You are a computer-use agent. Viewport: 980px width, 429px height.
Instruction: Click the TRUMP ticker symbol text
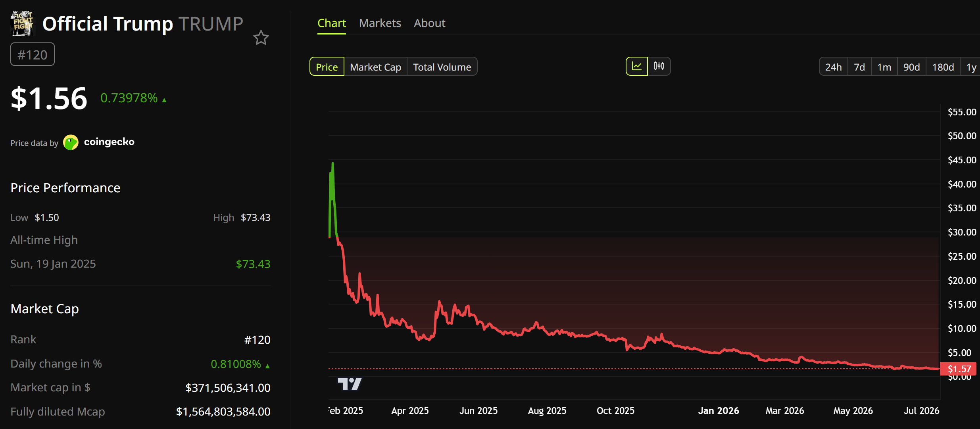tap(211, 24)
